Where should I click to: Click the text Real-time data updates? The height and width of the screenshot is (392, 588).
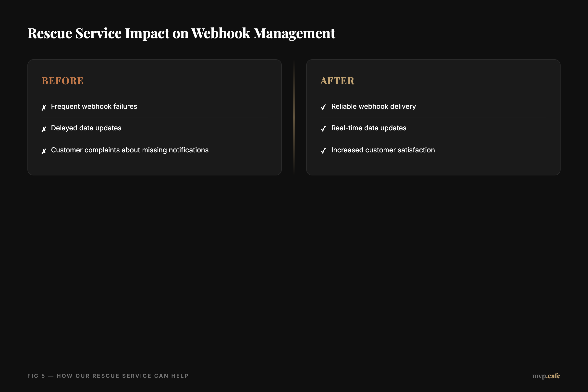point(369,128)
